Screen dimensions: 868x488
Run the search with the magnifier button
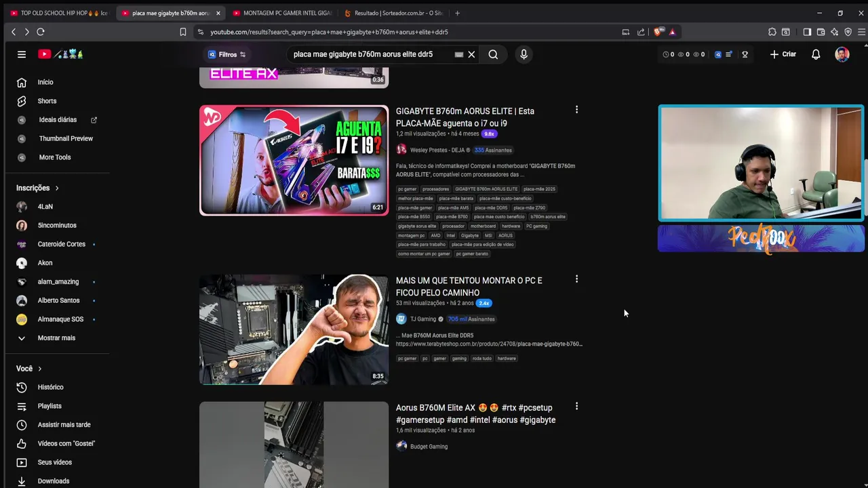(x=493, y=54)
